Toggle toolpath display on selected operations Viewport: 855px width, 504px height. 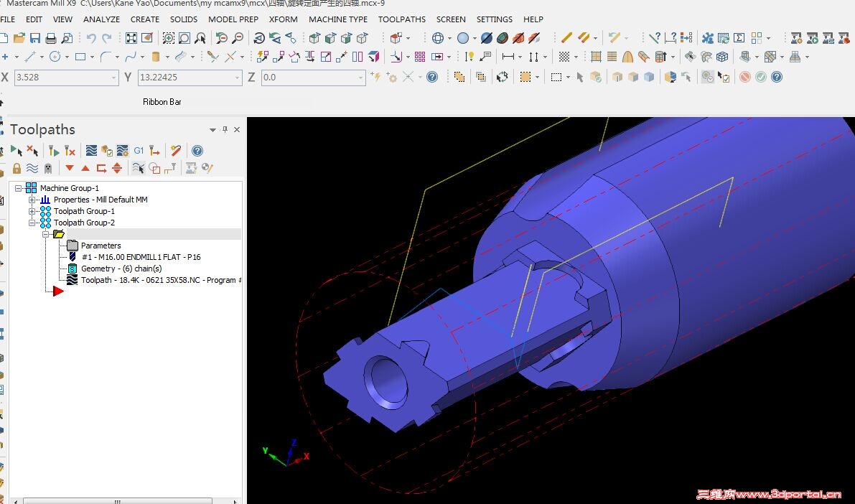(x=33, y=168)
